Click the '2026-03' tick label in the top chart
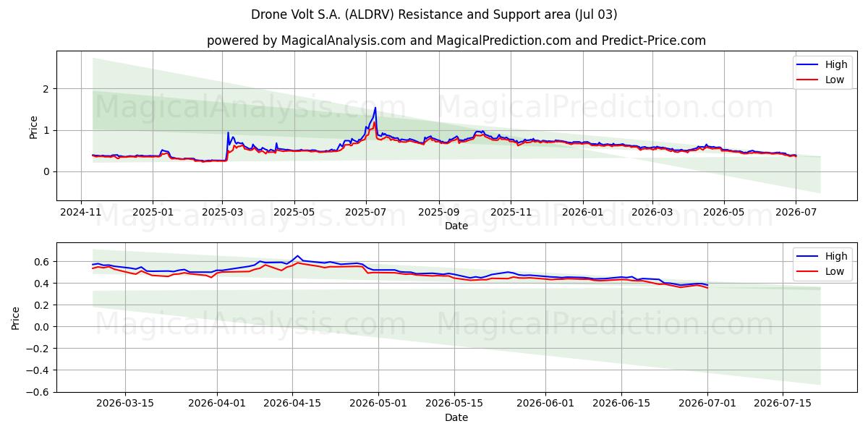 tap(652, 212)
